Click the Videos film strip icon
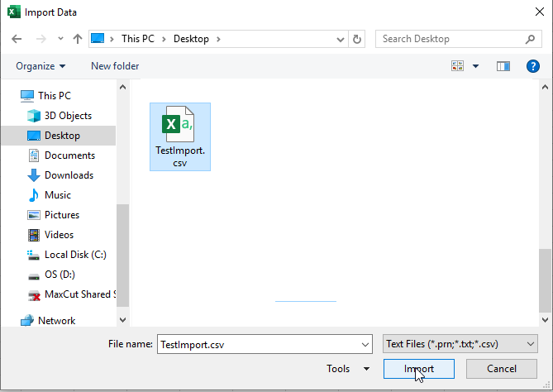This screenshot has height=392, width=553. (34, 235)
